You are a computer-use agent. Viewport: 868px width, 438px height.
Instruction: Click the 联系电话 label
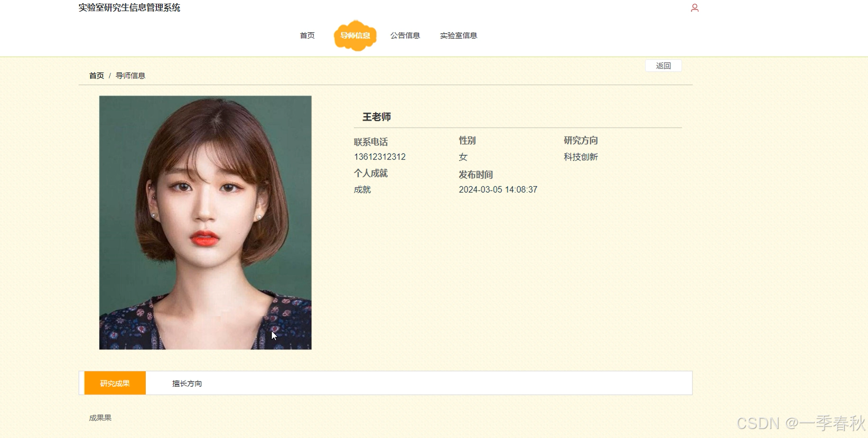(x=371, y=141)
